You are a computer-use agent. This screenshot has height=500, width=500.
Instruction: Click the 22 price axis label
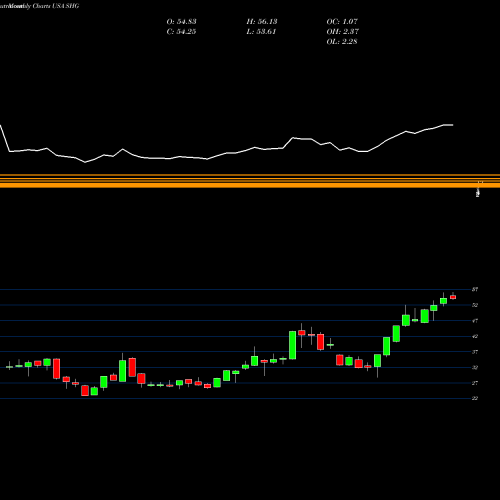pyautogui.click(x=475, y=398)
